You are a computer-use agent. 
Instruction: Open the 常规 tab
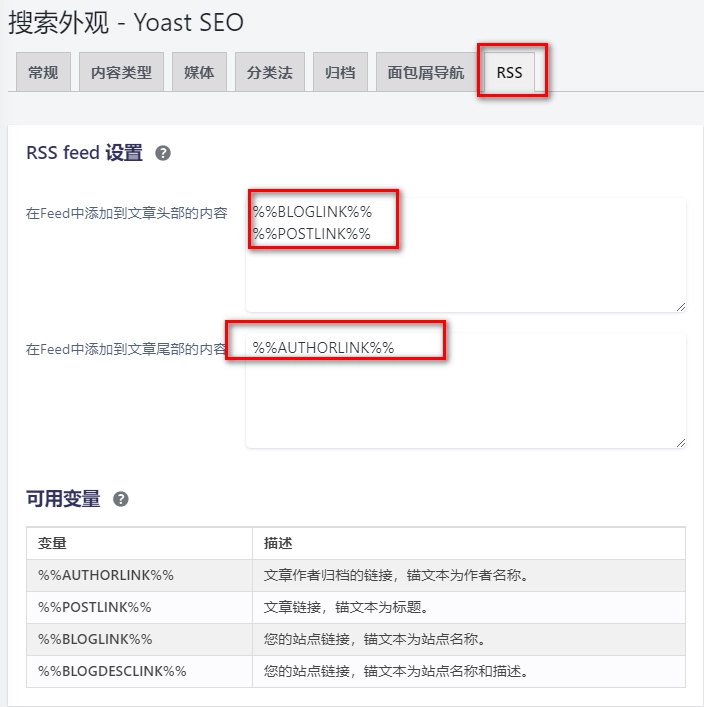point(43,72)
